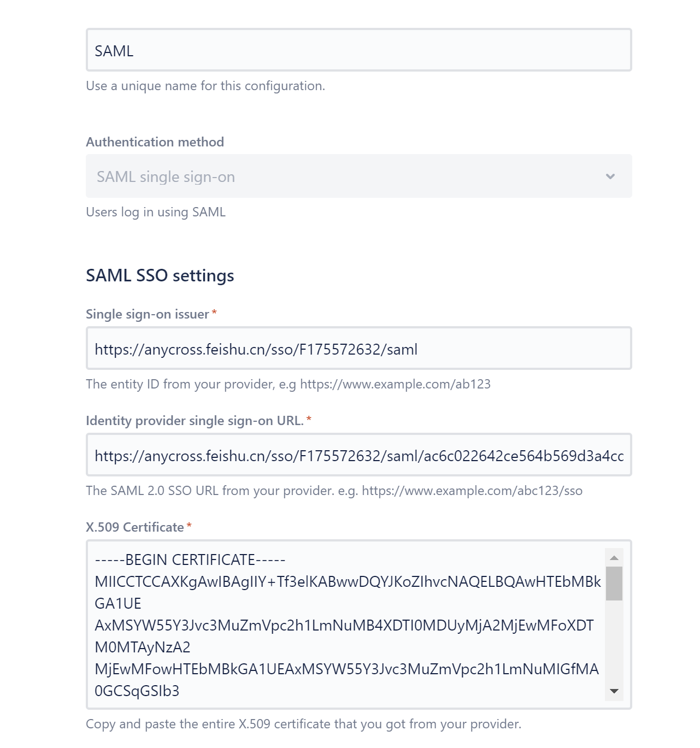Click the Identity provider single sign-on URL input
This screenshot has height=748, width=700.
coord(358,455)
